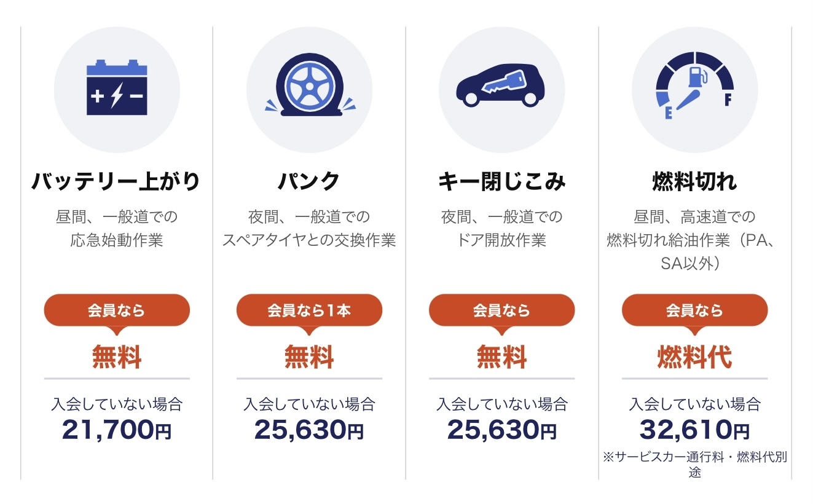Click the スペアタイヤとの交換作業 description
Screen dimensions: 813x504
pos(309,240)
